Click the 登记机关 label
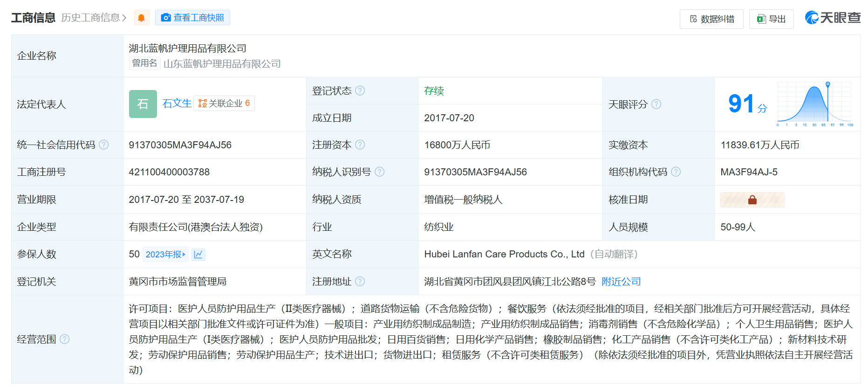The width and height of the screenshot is (868, 388). pos(36,282)
